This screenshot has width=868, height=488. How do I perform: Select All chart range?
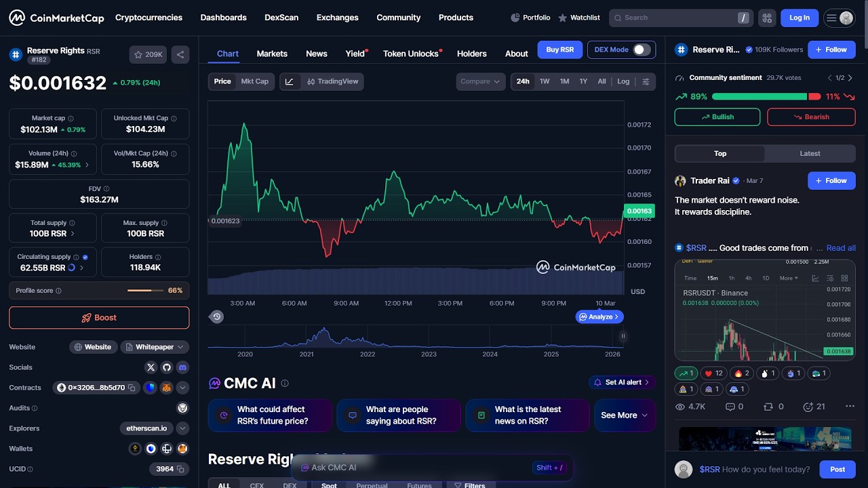(601, 81)
